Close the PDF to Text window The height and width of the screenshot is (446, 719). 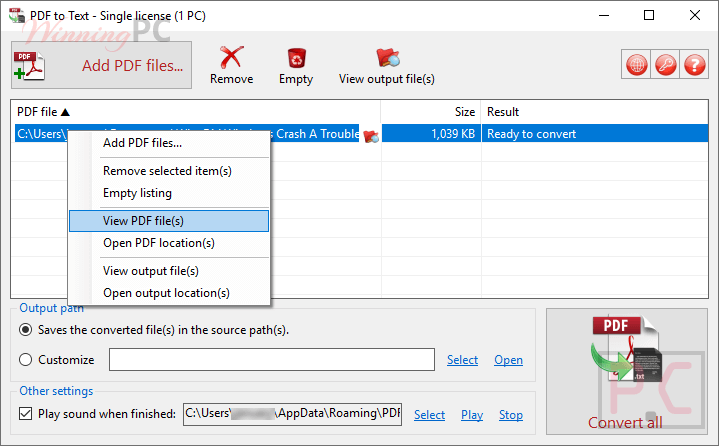(x=695, y=16)
